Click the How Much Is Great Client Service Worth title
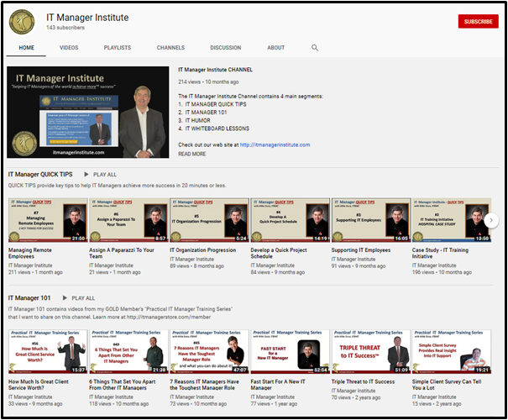 tap(39, 385)
